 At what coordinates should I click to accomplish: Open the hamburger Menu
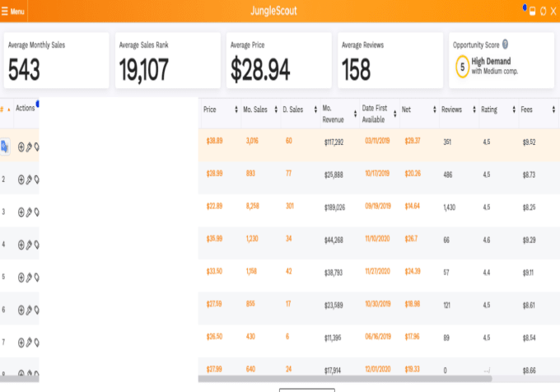[x=13, y=12]
